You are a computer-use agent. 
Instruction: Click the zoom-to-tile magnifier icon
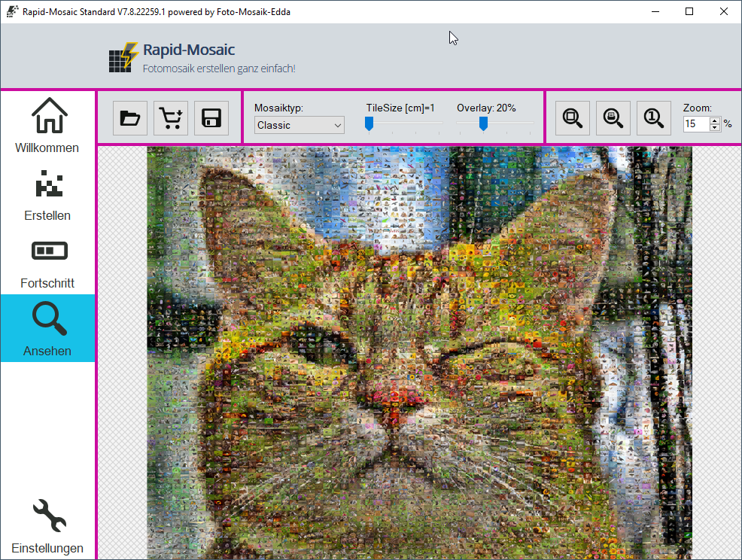(613, 118)
